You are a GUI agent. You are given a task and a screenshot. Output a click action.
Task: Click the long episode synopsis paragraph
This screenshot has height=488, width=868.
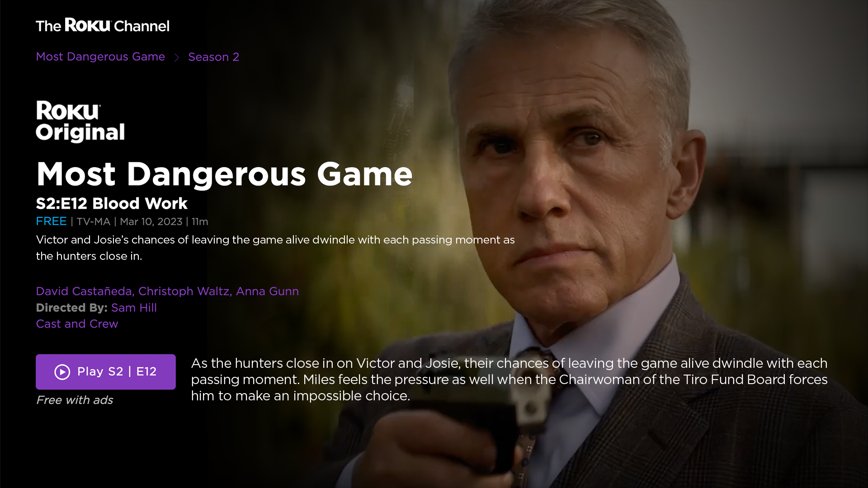click(x=509, y=380)
